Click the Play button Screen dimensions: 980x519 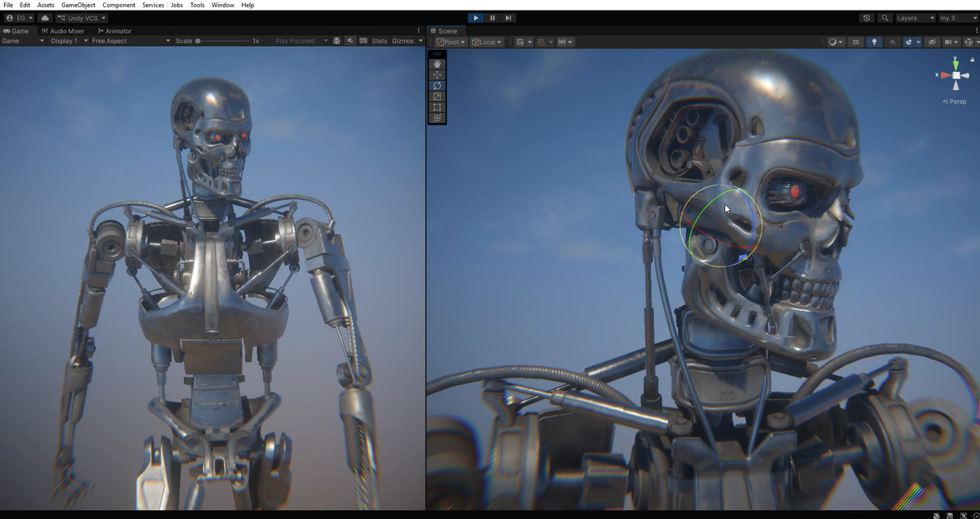(476, 18)
